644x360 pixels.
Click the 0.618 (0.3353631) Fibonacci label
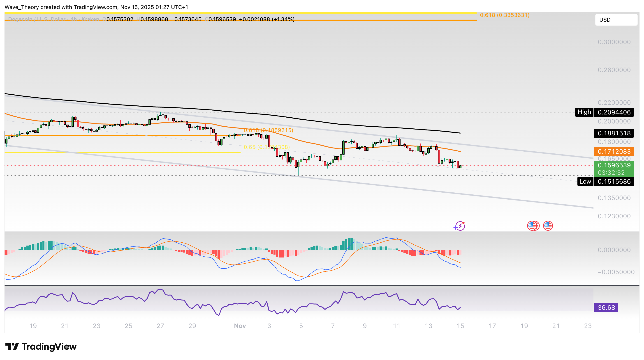pos(504,15)
